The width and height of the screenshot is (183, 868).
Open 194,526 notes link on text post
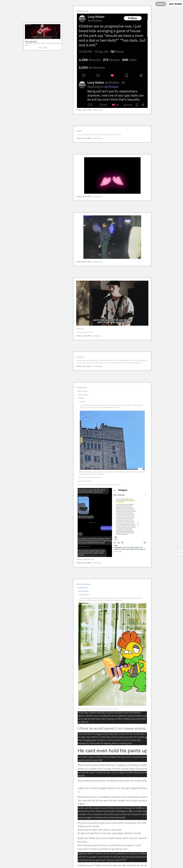pyautogui.click(x=98, y=138)
